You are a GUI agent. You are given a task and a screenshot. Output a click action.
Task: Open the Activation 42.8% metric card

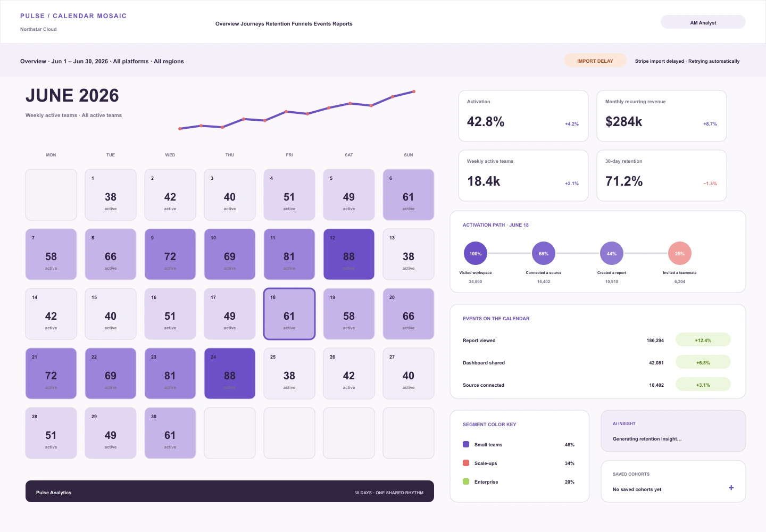click(523, 116)
